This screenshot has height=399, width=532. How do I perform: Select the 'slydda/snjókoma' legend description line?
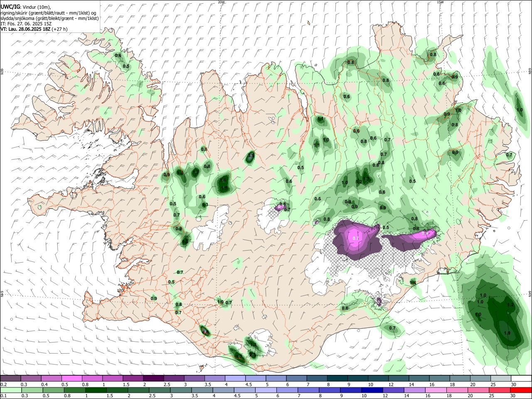pos(49,18)
